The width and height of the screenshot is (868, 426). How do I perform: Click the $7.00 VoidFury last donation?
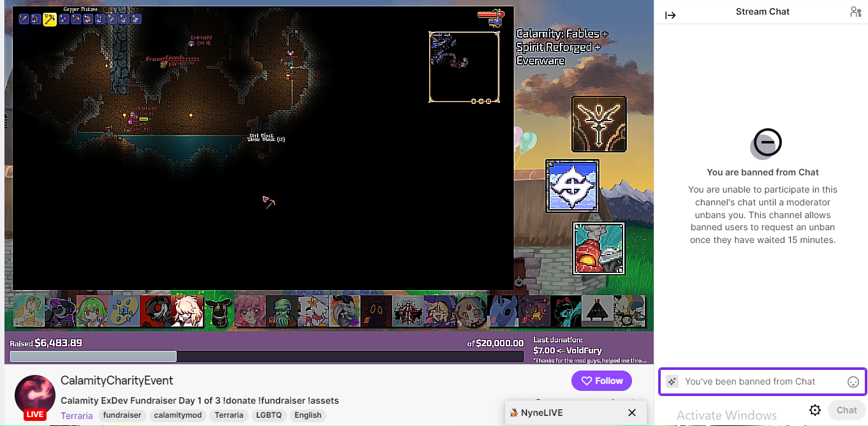[568, 350]
